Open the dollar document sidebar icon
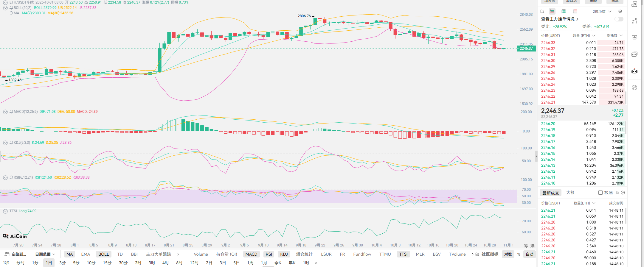The image size is (644, 267). pos(634,4)
